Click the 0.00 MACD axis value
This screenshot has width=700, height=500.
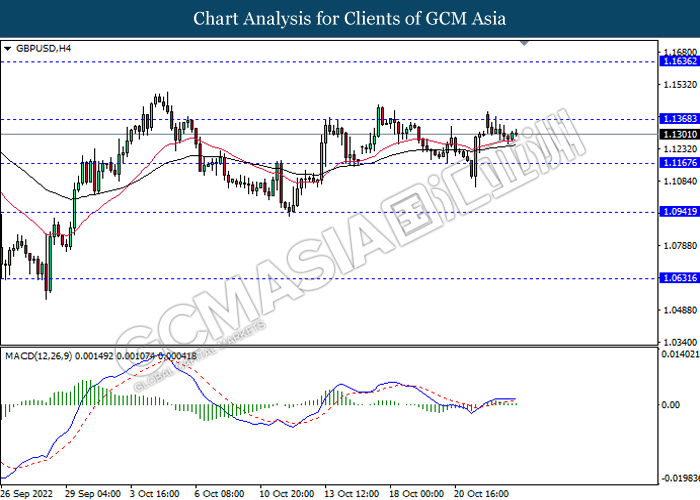point(671,404)
